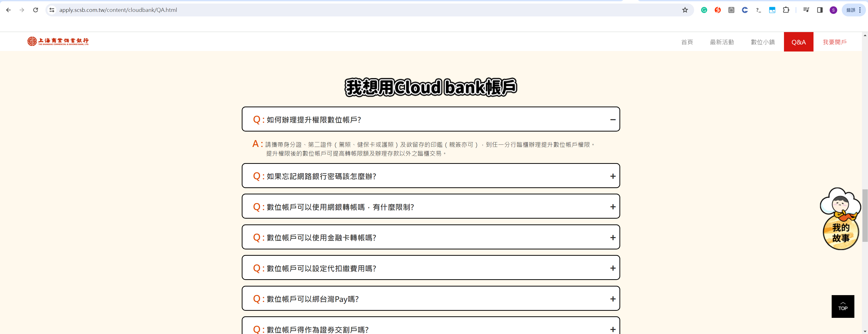This screenshot has height=334, width=868.
Task: Click the back navigation arrow
Action: click(x=8, y=10)
